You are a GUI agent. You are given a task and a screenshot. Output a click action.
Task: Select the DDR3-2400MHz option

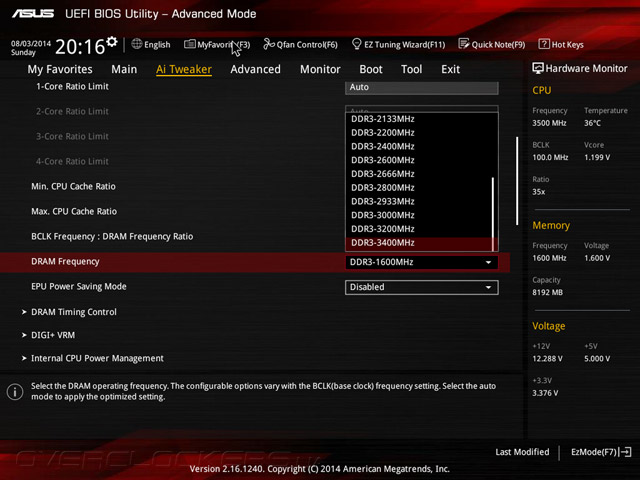pos(419,147)
